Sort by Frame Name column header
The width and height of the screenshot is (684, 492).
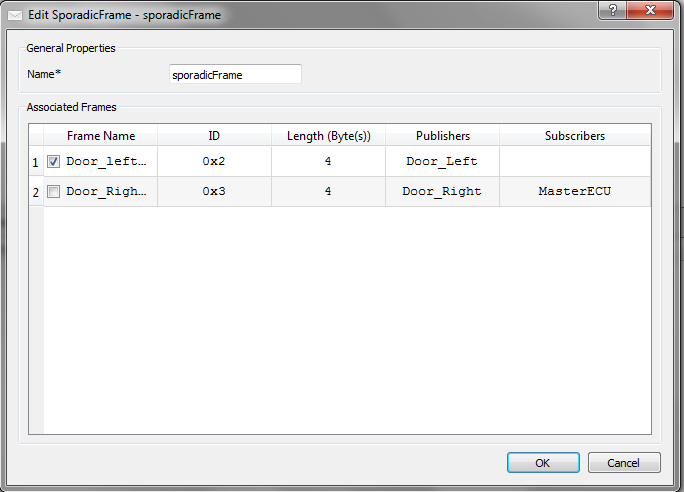pyautogui.click(x=101, y=136)
